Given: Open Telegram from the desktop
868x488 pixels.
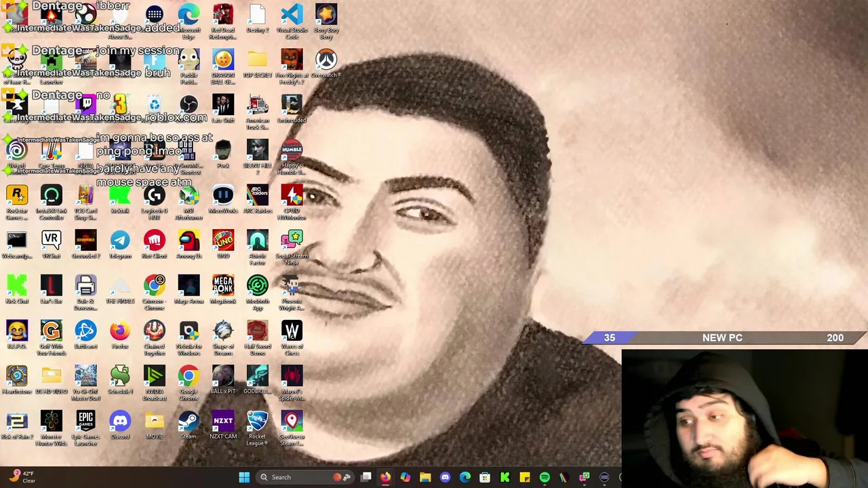Looking at the screenshot, I should (x=120, y=241).
